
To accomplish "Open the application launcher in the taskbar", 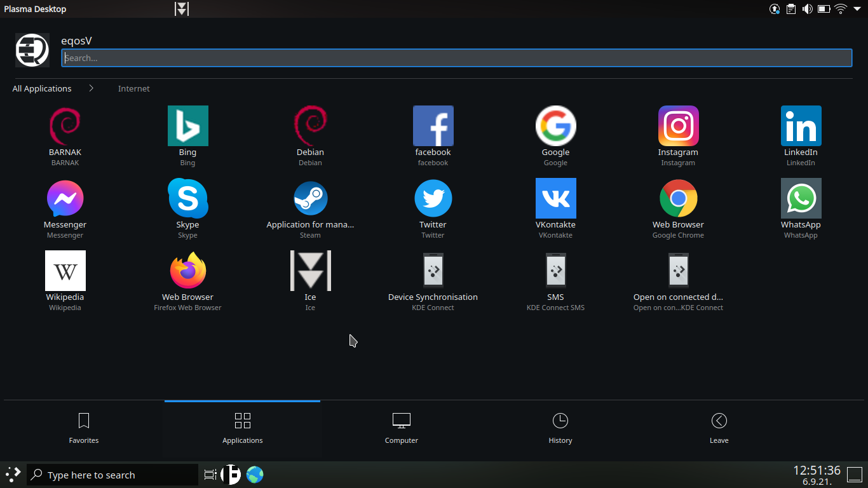I will 13,474.
